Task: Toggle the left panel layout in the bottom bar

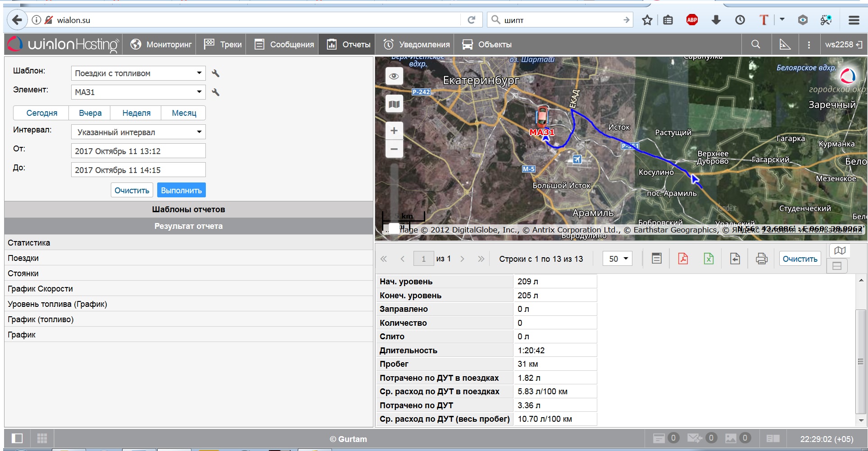Action: pyautogui.click(x=17, y=438)
